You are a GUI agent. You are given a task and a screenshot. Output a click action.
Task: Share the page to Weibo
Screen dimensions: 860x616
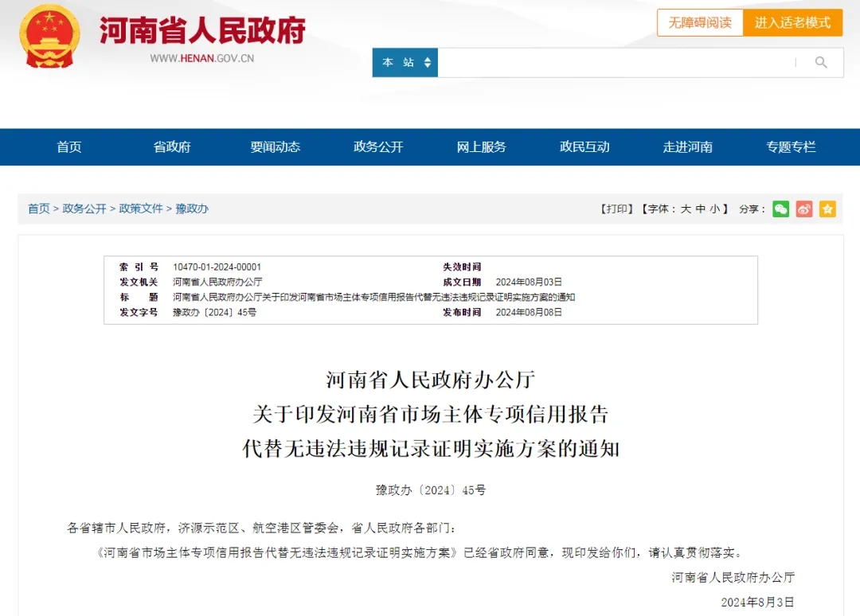click(804, 209)
